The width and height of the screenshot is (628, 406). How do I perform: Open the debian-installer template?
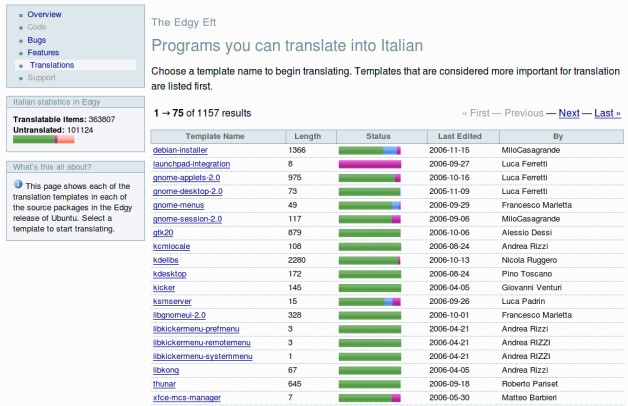(x=180, y=150)
